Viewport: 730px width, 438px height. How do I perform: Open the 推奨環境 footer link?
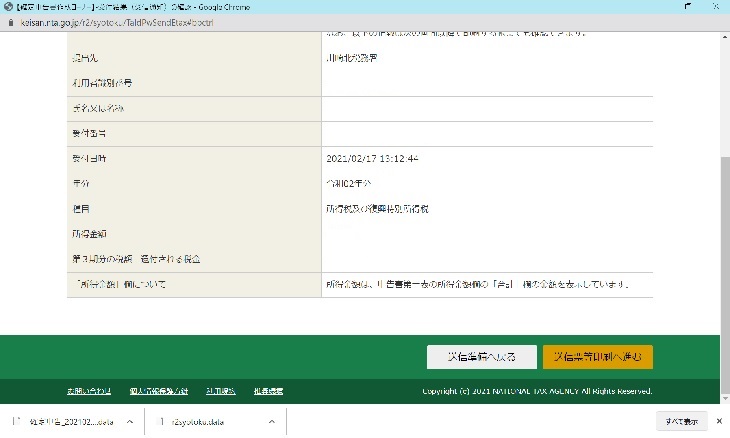[x=269, y=391]
